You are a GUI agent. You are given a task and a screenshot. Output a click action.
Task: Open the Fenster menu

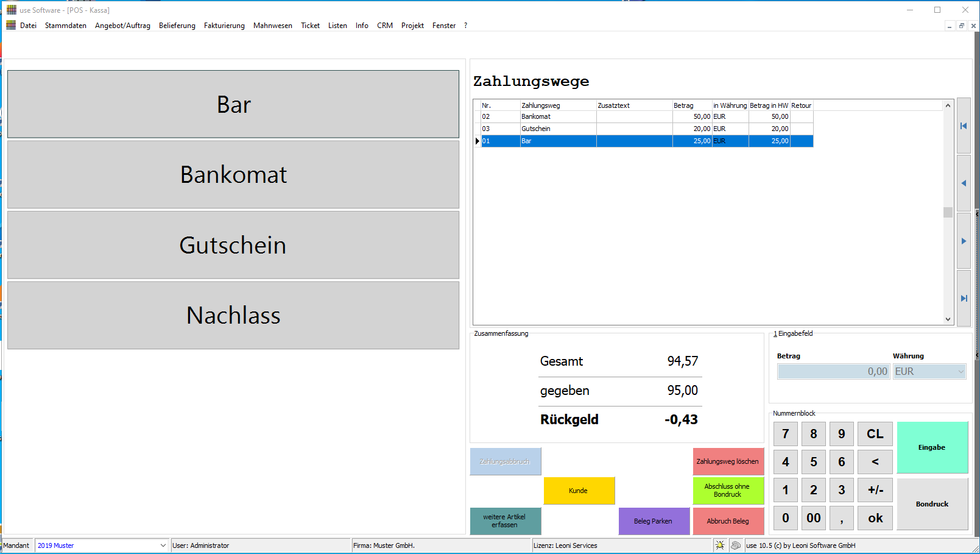(444, 26)
